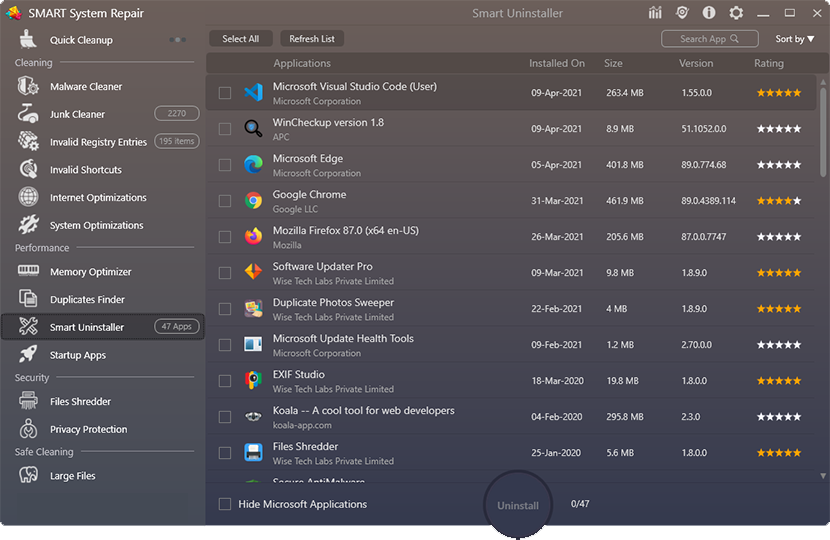Check the Mozilla Firefox checkbox
Viewport: 830px width, 540px height.
225,237
